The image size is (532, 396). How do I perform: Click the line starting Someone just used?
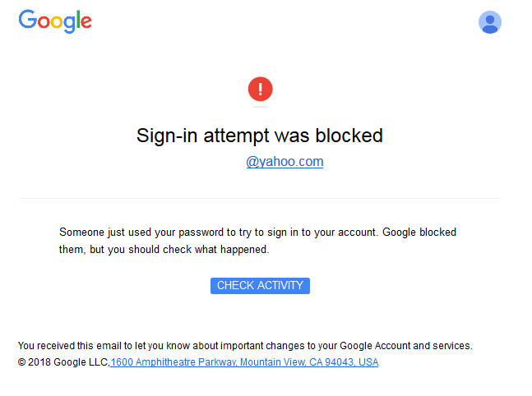tap(257, 233)
